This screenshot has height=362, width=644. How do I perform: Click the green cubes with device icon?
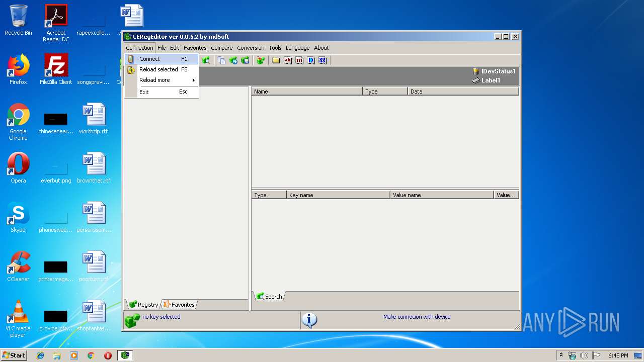point(245,60)
